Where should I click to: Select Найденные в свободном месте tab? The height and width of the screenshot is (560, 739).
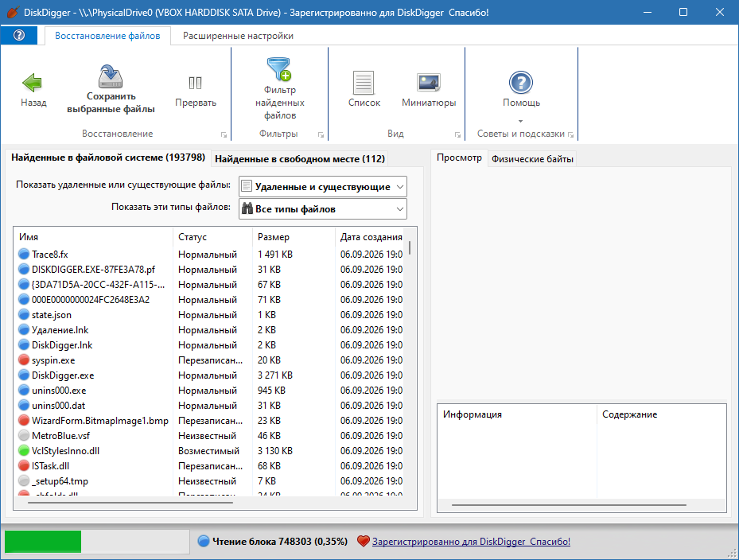(300, 159)
